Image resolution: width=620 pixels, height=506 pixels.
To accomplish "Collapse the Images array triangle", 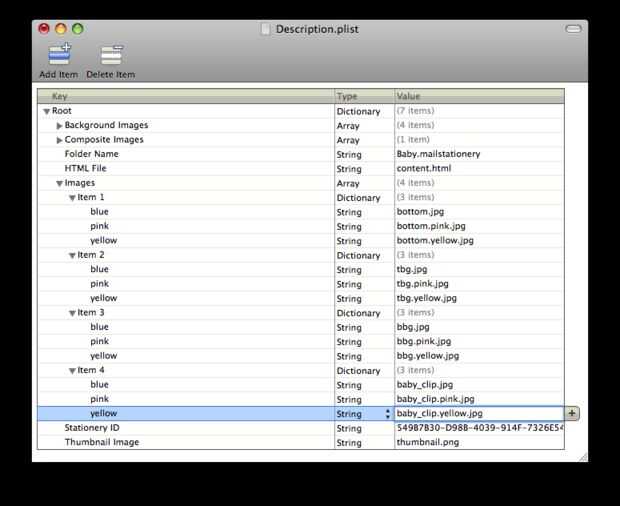I will click(x=59, y=183).
